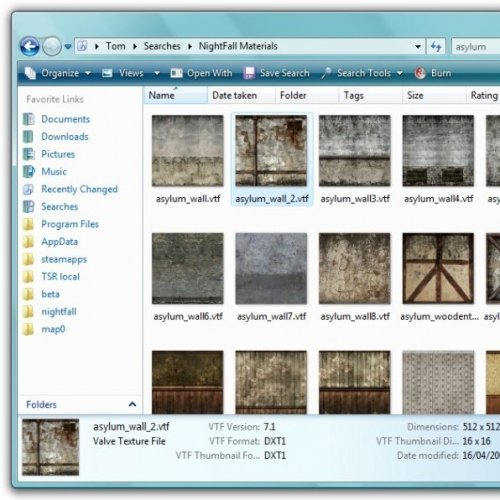The height and width of the screenshot is (500, 500).
Task: Sort by the Date taken column header
Action: pyautogui.click(x=241, y=95)
